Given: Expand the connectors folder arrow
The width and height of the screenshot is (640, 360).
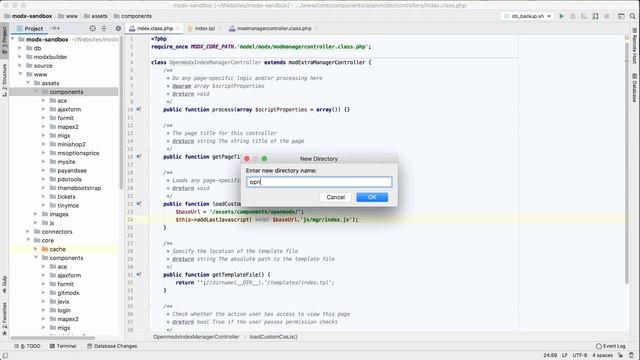Looking at the screenshot, I should click(x=28, y=231).
